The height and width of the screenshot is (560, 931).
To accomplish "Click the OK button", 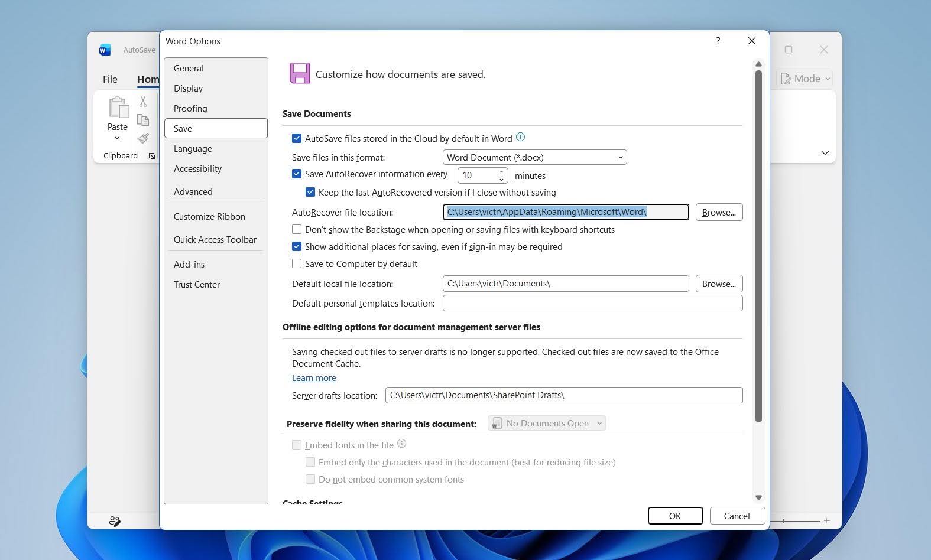I will tap(675, 516).
